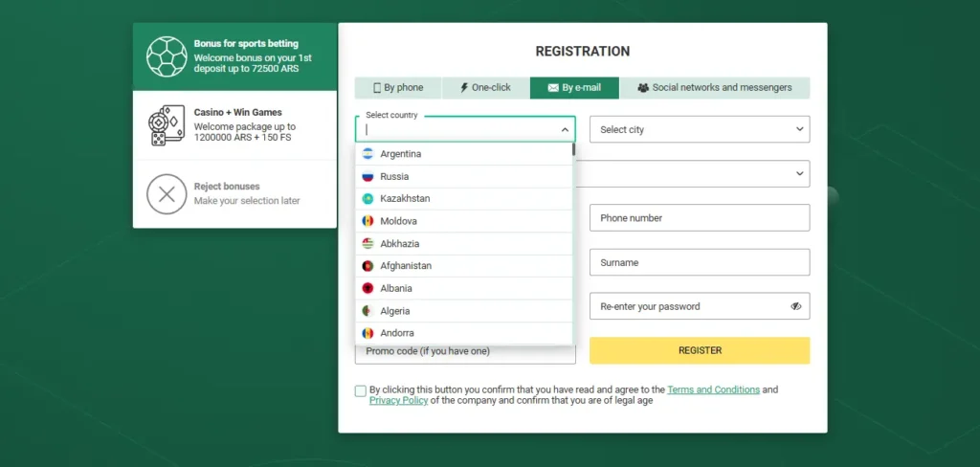Click the Algeria flag icon
The image size is (980, 467).
367,311
